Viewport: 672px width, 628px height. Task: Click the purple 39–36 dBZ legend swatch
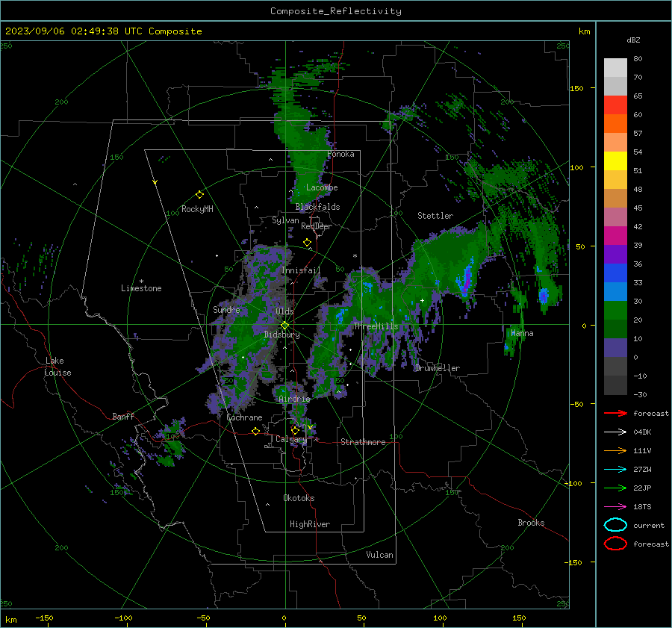pyautogui.click(x=615, y=255)
